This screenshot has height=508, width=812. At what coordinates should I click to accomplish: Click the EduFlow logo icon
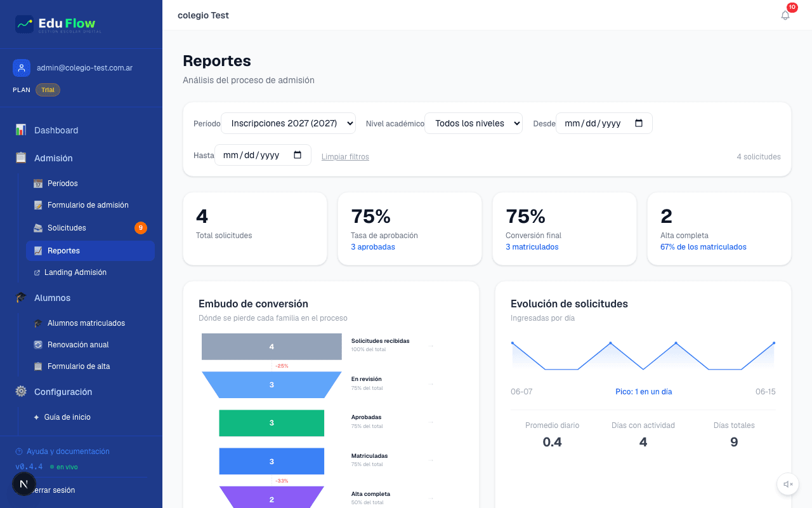coord(24,24)
